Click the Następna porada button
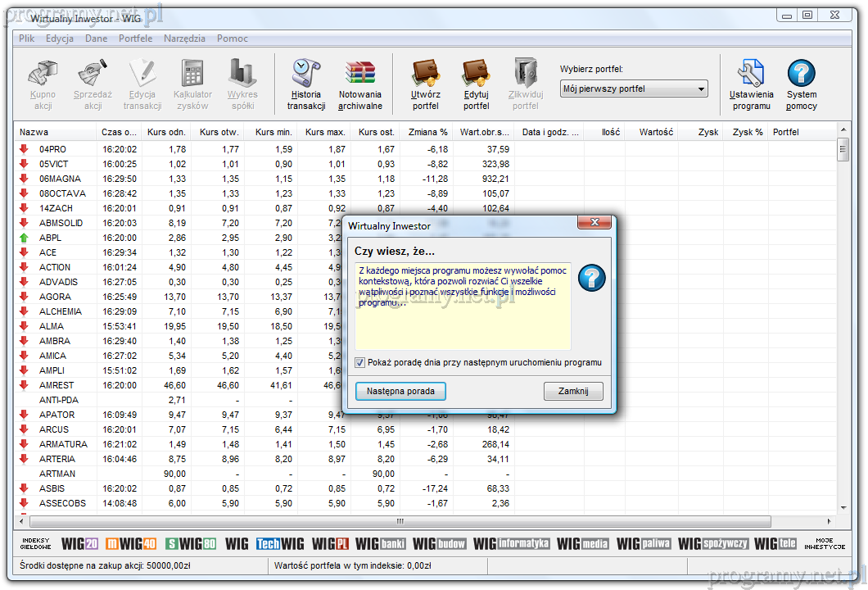 coord(400,392)
